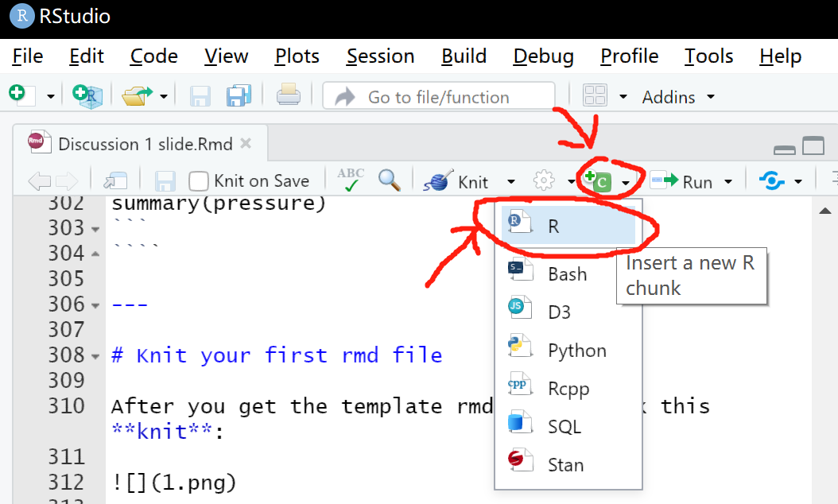Insert a D3 chunk
This screenshot has width=838, height=504.
(568, 312)
